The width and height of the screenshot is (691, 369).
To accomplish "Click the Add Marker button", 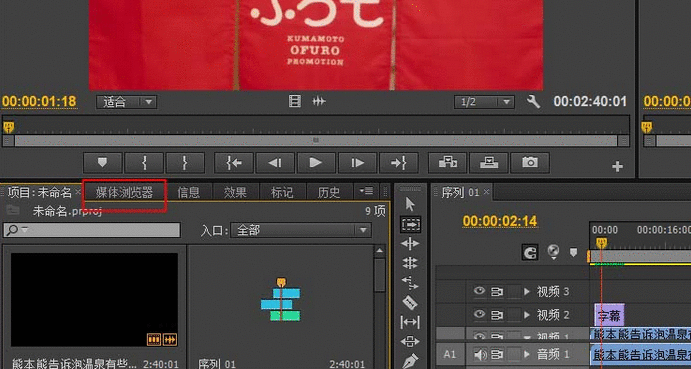I will 102,163.
